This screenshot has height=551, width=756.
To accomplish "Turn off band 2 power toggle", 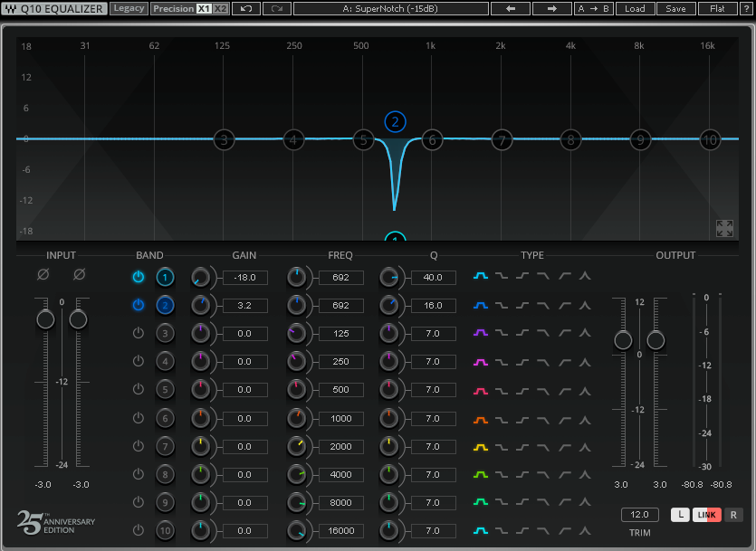I will 139,304.
